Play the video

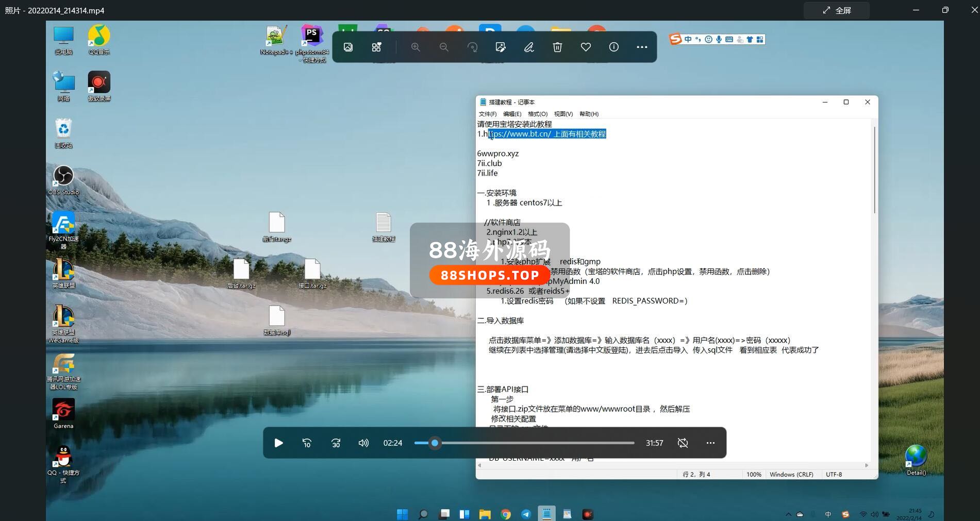click(278, 443)
